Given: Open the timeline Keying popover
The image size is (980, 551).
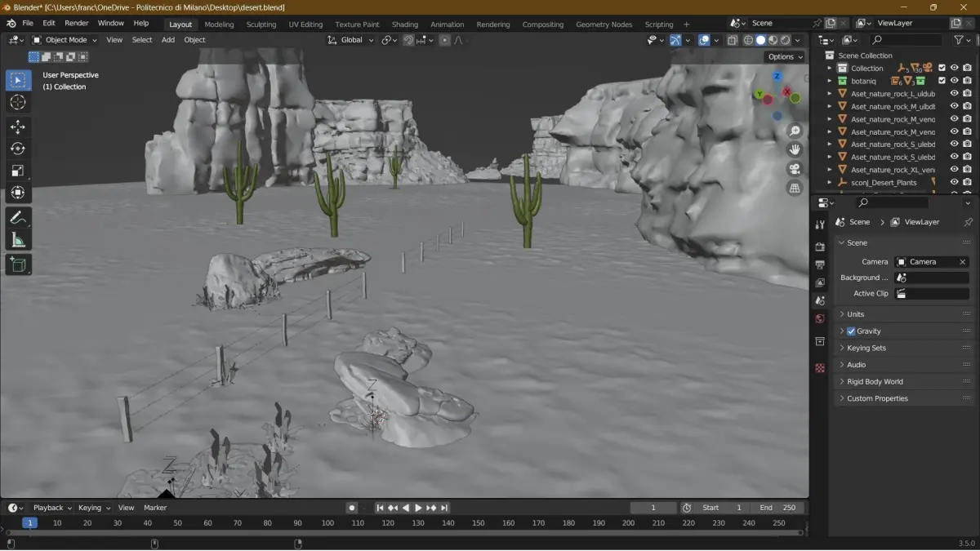Looking at the screenshot, I should pyautogui.click(x=93, y=508).
